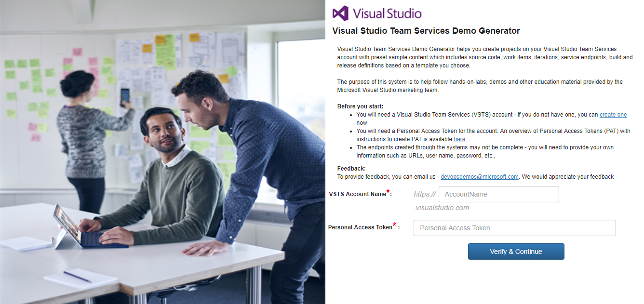Click the "https://" prefix text

pos(425,194)
